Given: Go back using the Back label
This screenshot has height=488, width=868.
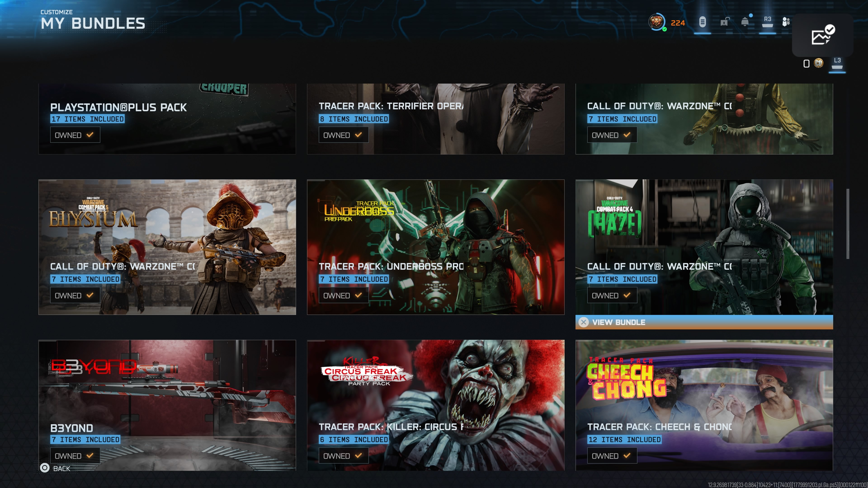Looking at the screenshot, I should [62, 469].
